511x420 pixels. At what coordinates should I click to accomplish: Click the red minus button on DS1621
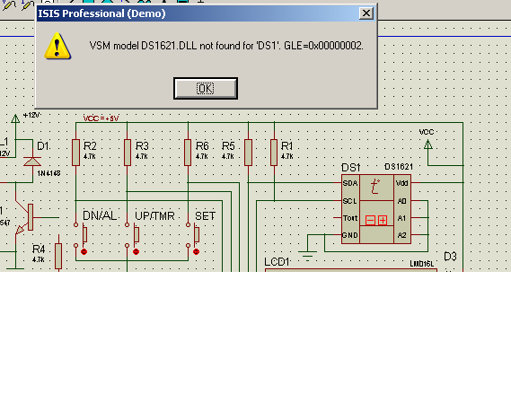tap(370, 221)
